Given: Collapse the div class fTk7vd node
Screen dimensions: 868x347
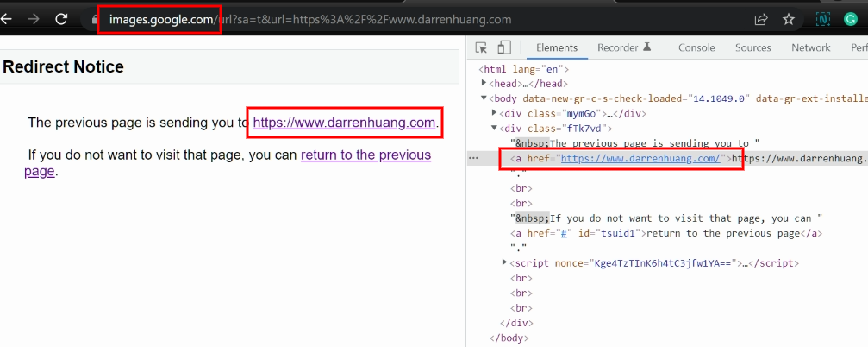Looking at the screenshot, I should point(495,129).
